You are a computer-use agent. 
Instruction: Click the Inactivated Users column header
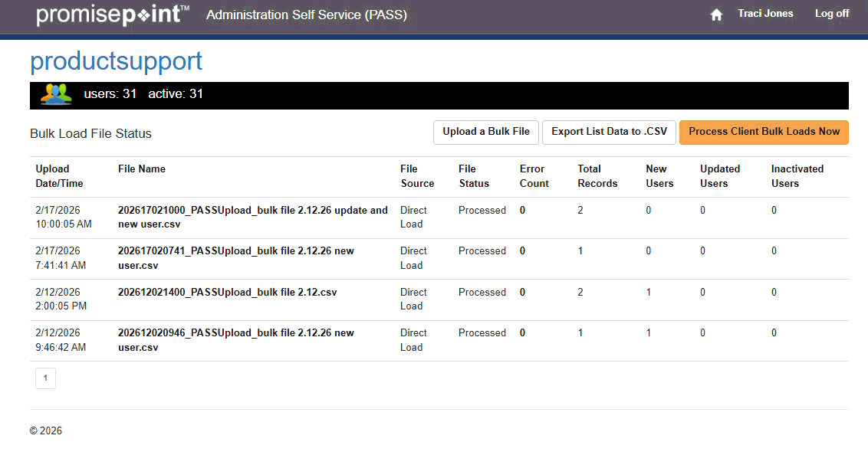[x=797, y=176]
